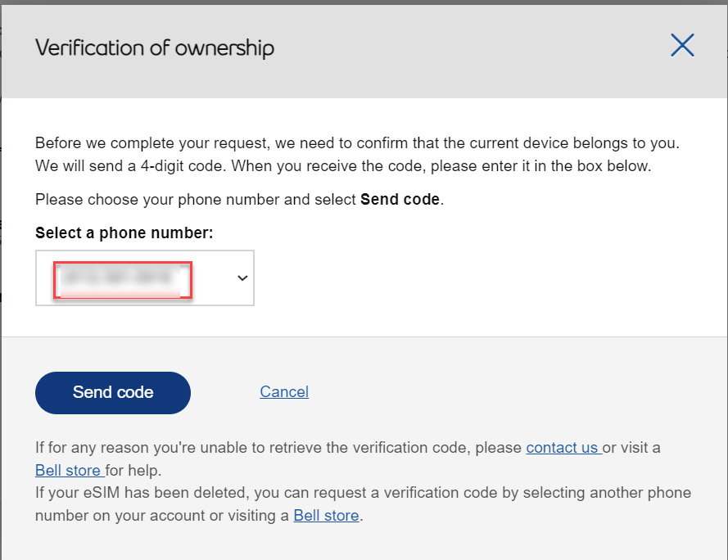Click the Cancel link
Image resolution: width=728 pixels, height=560 pixels.
point(284,392)
